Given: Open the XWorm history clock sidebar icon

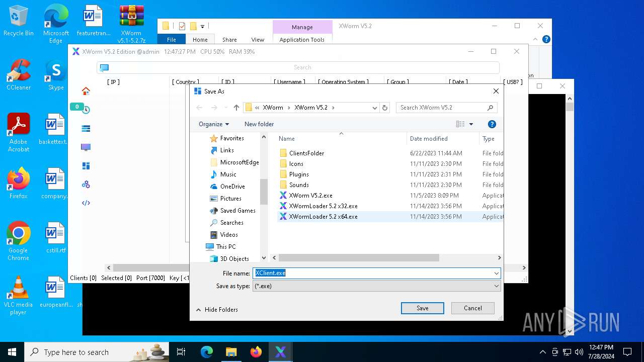Looking at the screenshot, I should click(x=86, y=110).
